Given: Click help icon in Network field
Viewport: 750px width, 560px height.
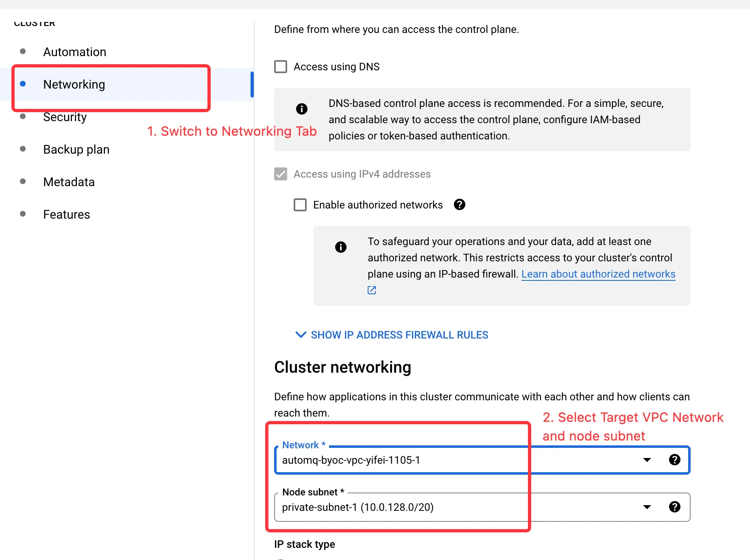Looking at the screenshot, I should coord(675,460).
